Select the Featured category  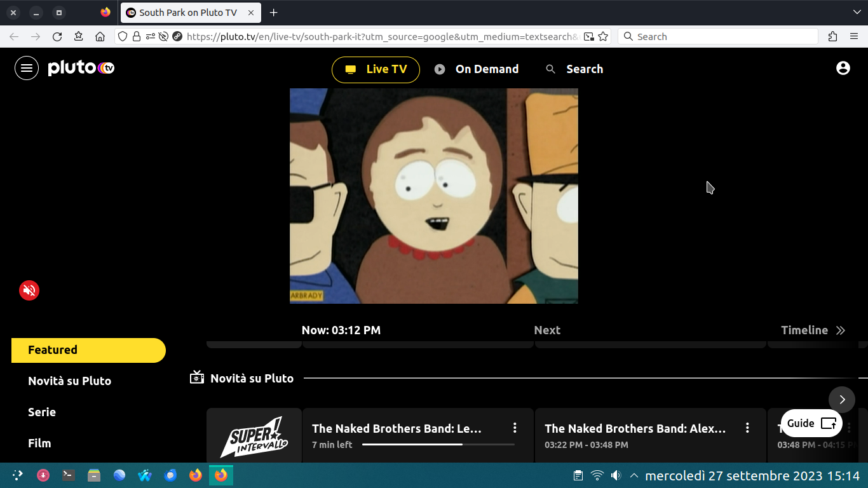88,350
